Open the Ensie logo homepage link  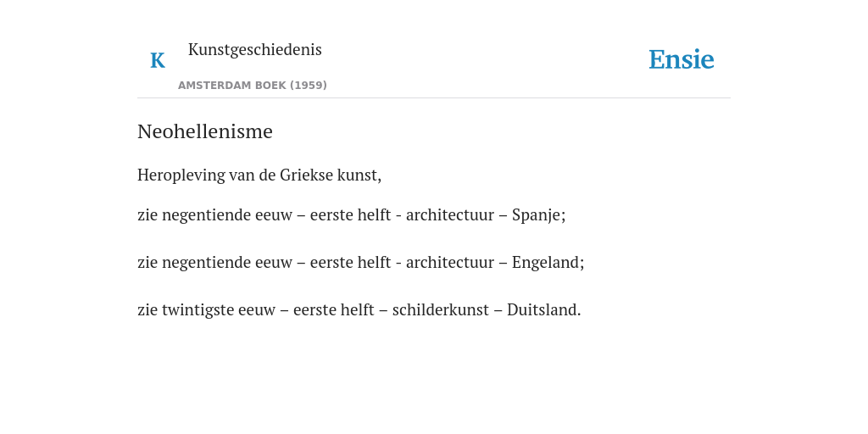coord(681,59)
